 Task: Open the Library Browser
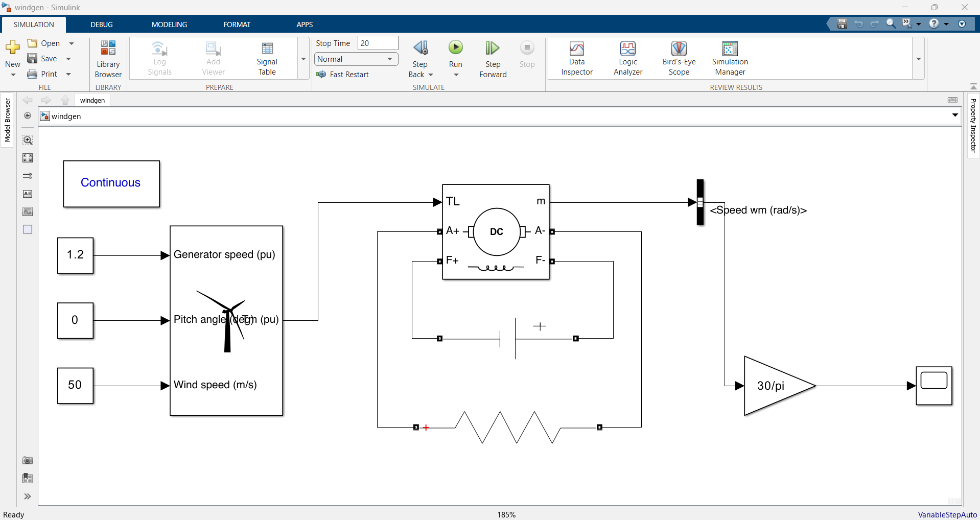(108, 59)
